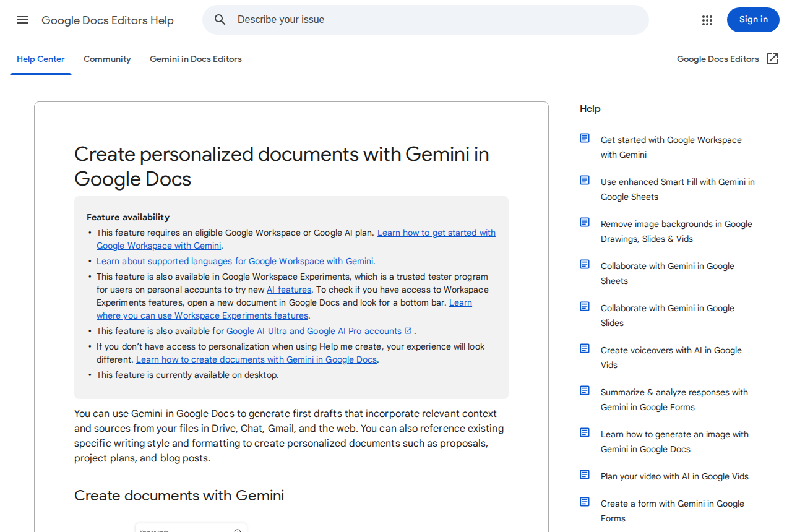Viewport: 792px width, 532px height.
Task: Open Create a form with Gemini in Google Forms
Action: 673,511
